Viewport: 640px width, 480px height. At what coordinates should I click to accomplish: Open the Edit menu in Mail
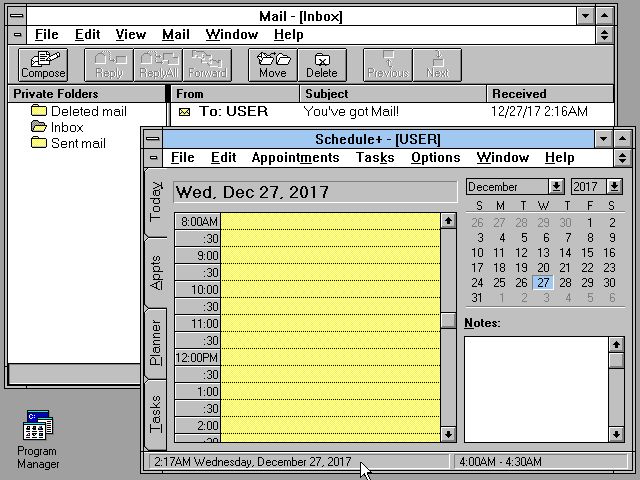click(87, 35)
